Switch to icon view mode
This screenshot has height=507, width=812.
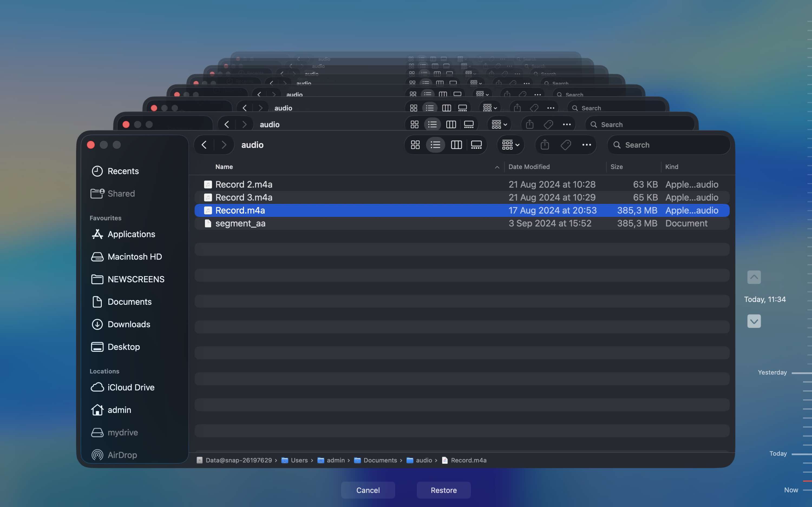[x=415, y=144]
